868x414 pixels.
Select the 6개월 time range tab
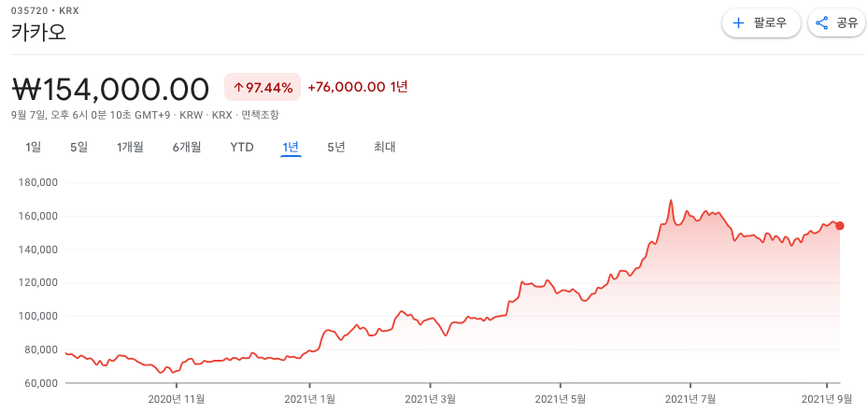187,148
